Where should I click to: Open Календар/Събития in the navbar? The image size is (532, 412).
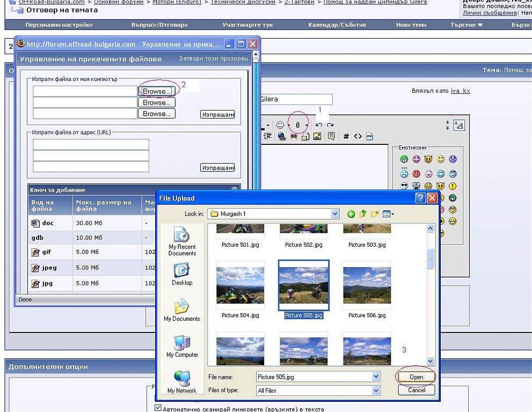[337, 25]
